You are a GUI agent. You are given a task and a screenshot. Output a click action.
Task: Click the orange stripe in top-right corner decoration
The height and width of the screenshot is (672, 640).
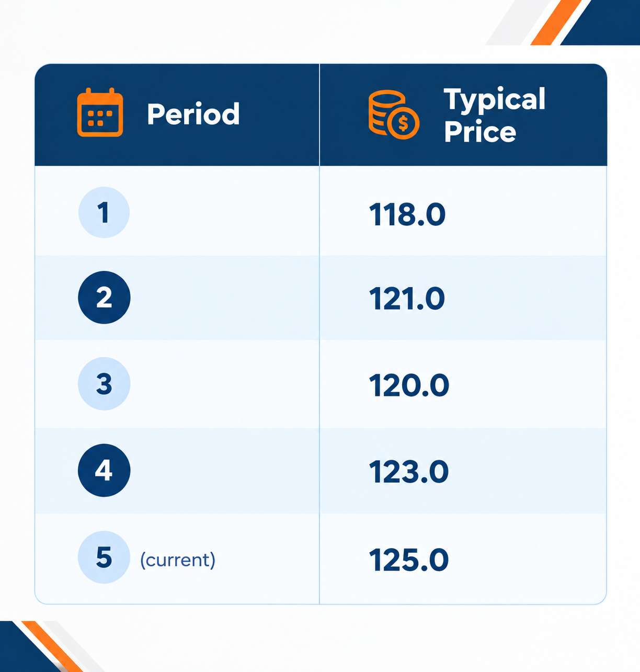556,22
